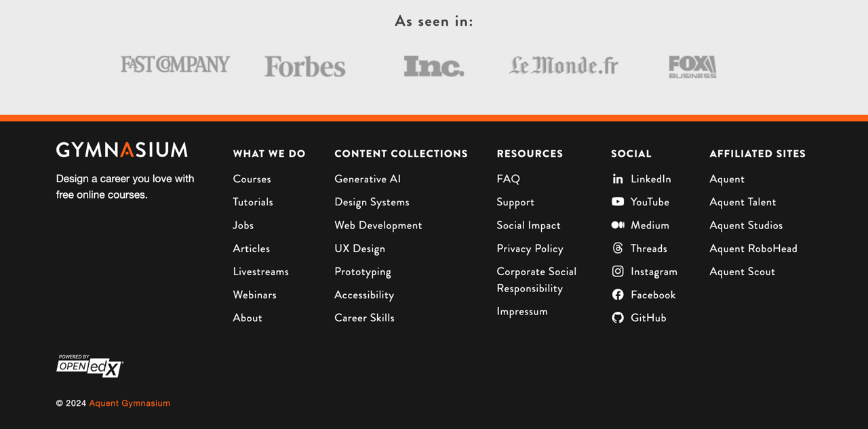Screen dimensions: 868x429
Task: Open the Forbes logo
Action: tap(305, 66)
